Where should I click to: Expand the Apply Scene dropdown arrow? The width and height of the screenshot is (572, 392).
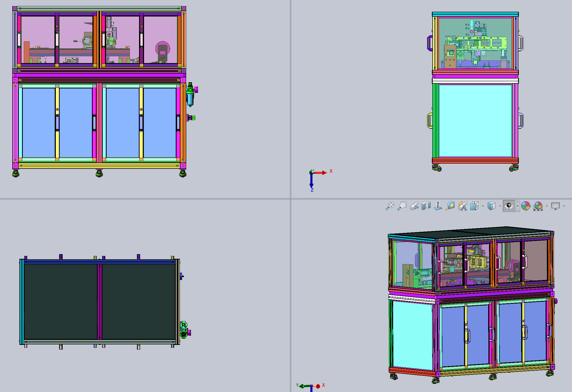point(547,206)
